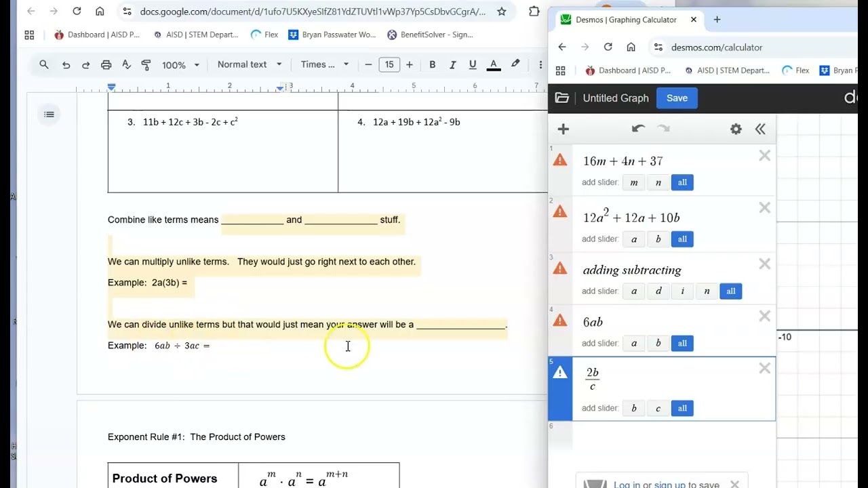
Task: Click the desmos.com/calculator address bar
Action: pyautogui.click(x=717, y=47)
